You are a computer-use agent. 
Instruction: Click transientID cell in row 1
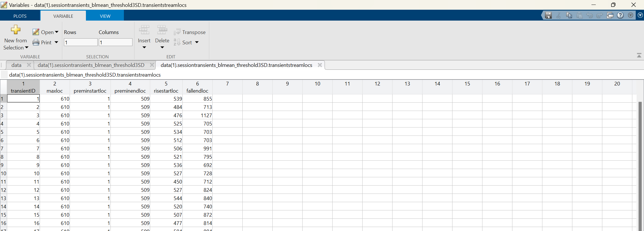[x=23, y=99]
